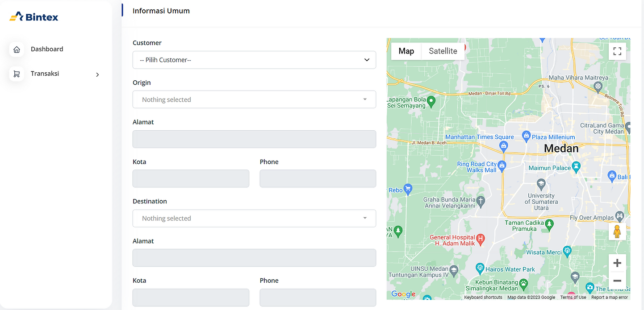The width and height of the screenshot is (644, 310).
Task: Click the Bintex logo
Action: [x=34, y=17]
